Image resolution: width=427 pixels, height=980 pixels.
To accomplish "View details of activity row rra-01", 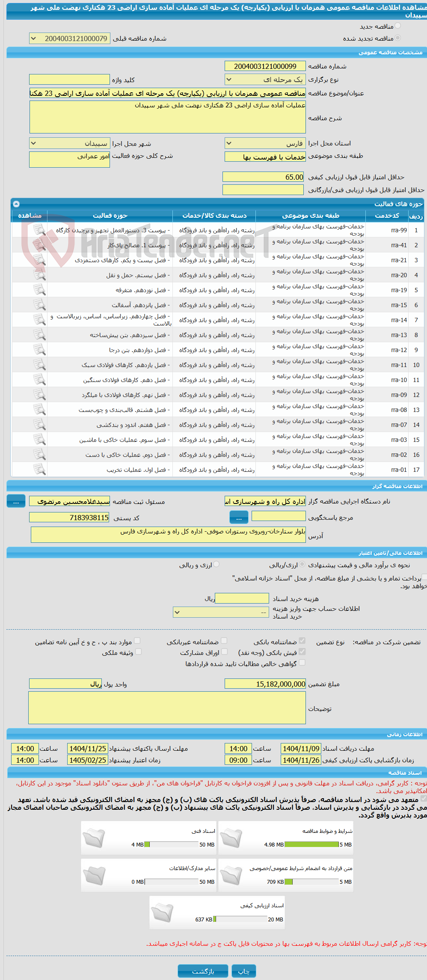I will 39,470.
